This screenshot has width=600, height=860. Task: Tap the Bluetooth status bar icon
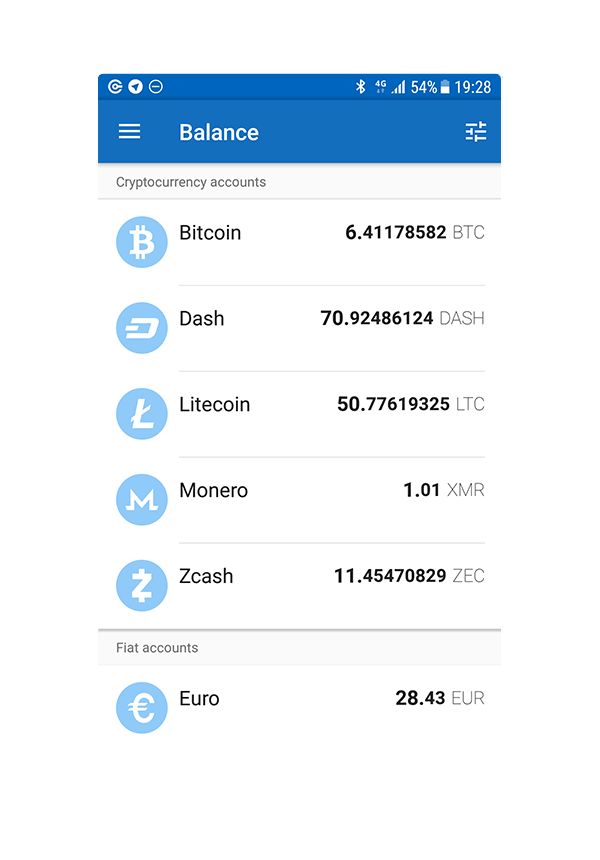(x=360, y=87)
